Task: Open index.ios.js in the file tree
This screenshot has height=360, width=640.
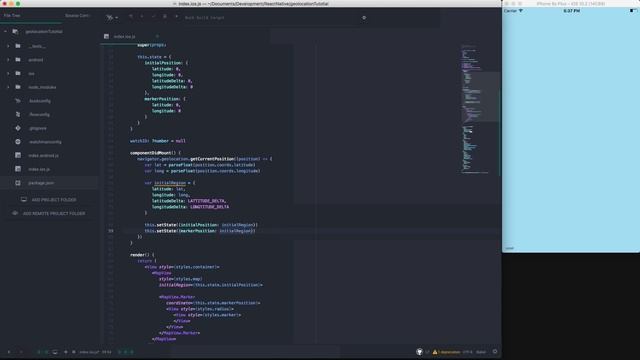Action: (x=39, y=169)
